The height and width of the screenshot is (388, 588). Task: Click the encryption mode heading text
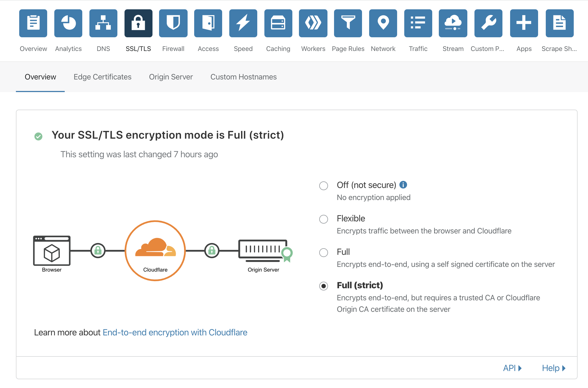tap(168, 135)
